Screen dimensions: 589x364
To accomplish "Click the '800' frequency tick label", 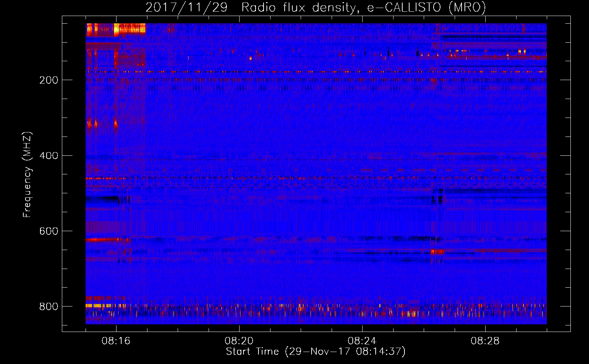I will tap(49, 306).
